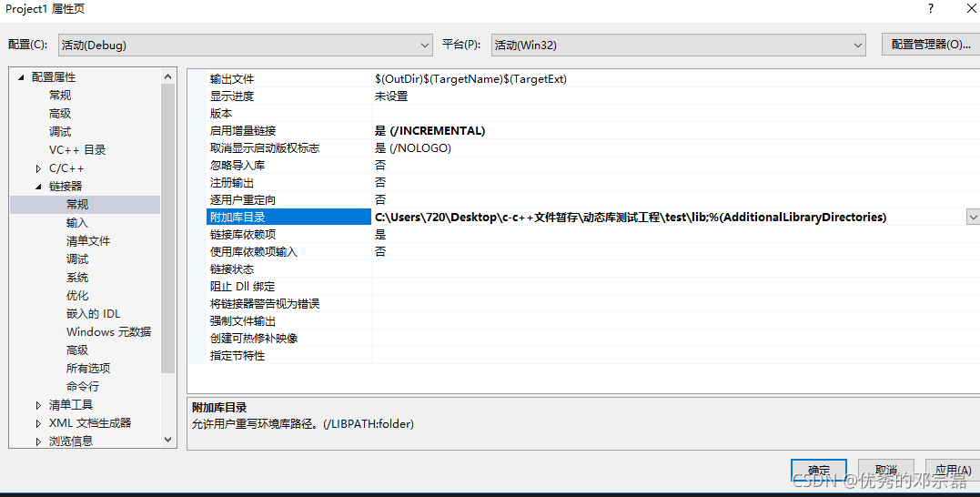Click the 取消 button

coord(886,470)
